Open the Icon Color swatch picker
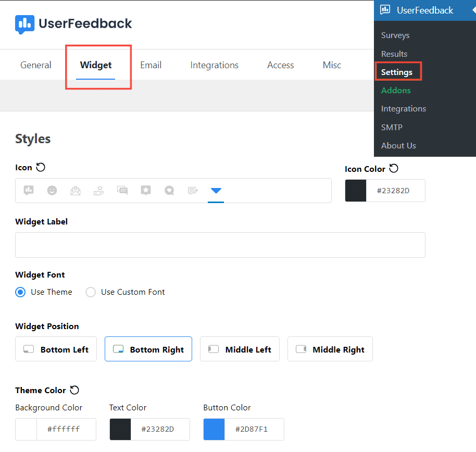The image size is (476, 452). 356,191
